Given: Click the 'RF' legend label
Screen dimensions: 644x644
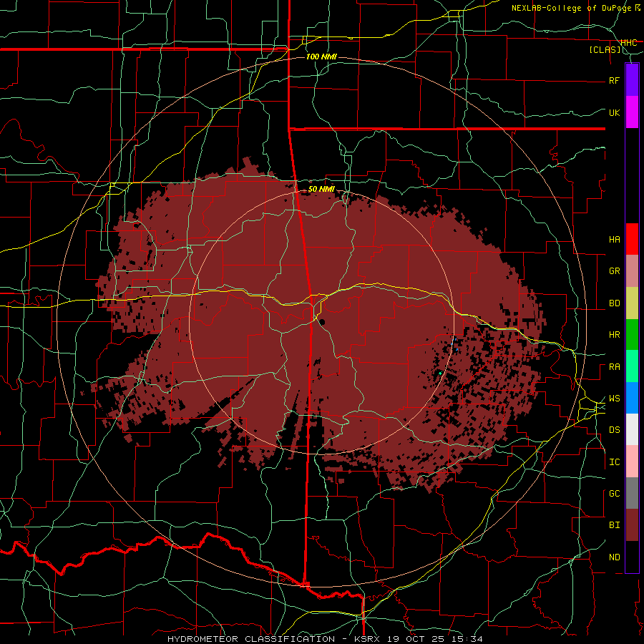Looking at the screenshot, I should tap(614, 81).
